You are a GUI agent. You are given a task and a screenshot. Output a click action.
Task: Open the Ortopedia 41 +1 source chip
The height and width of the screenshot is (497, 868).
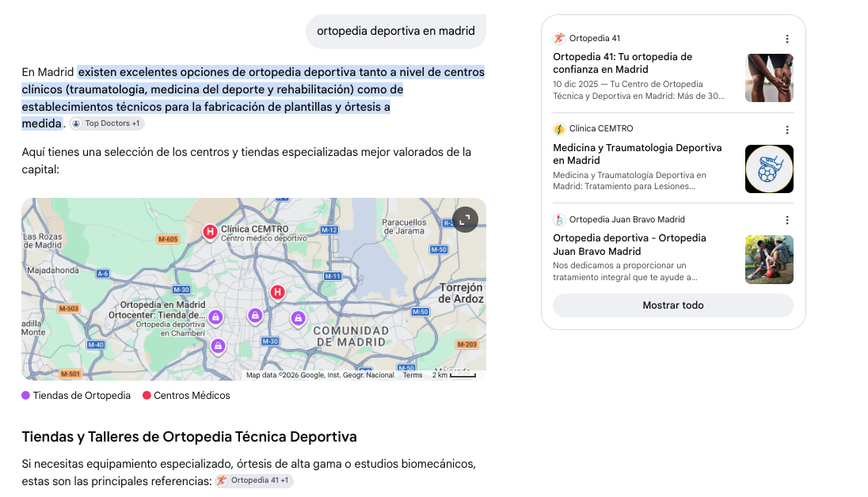point(254,480)
